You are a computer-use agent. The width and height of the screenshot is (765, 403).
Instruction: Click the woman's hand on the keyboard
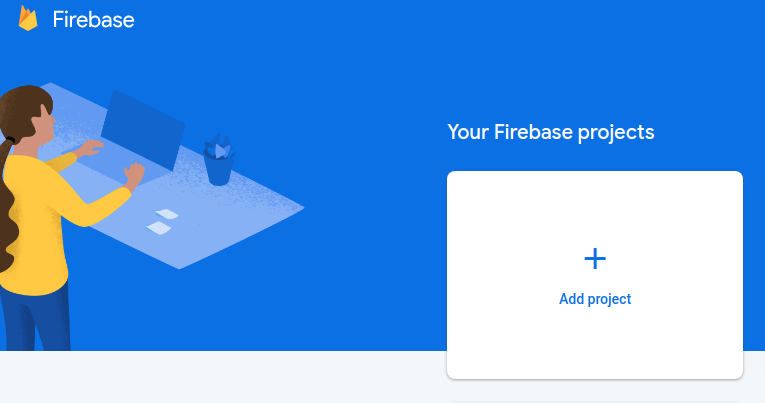(x=91, y=148)
